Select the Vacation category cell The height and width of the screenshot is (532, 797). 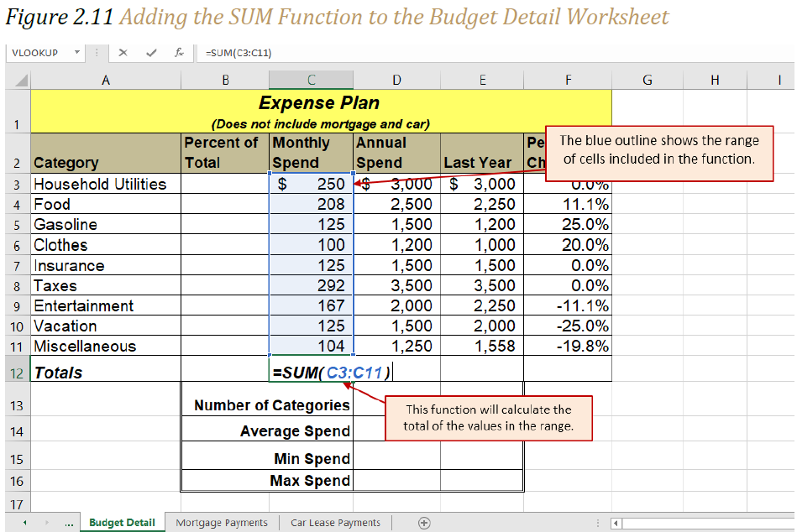tap(106, 326)
